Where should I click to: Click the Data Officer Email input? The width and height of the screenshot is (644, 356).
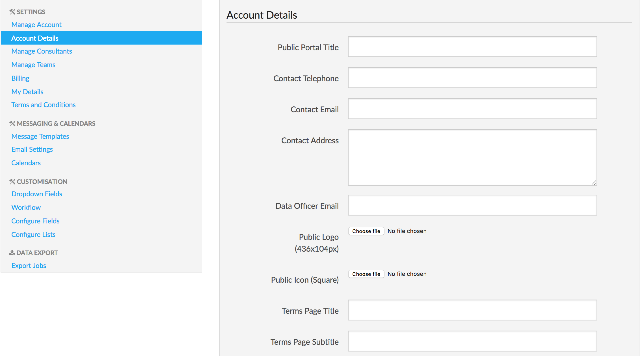click(472, 205)
